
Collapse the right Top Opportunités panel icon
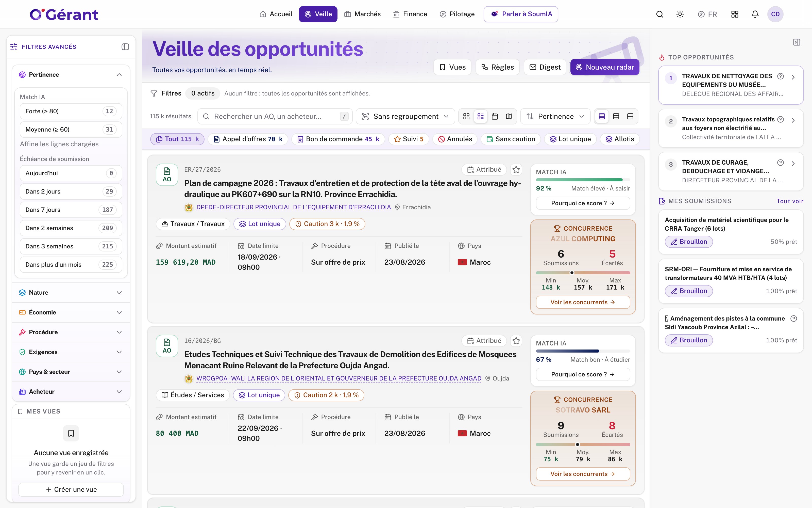tap(797, 42)
